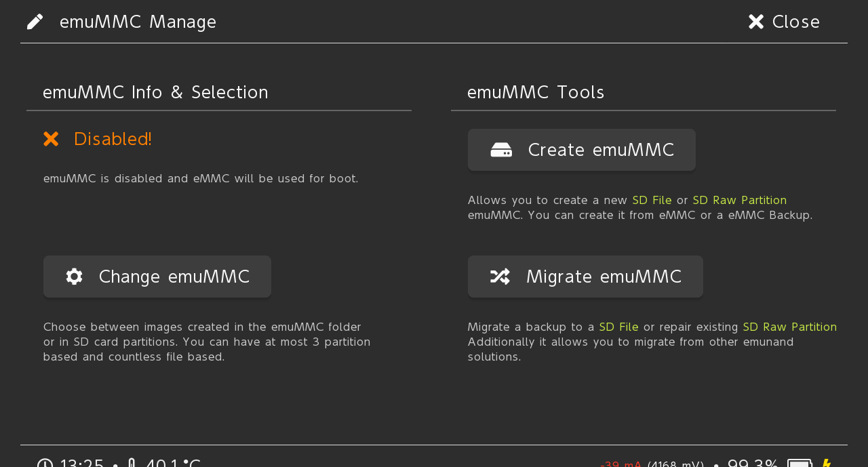Click the orange X Disabled status icon
The image size is (868, 467).
point(51,139)
